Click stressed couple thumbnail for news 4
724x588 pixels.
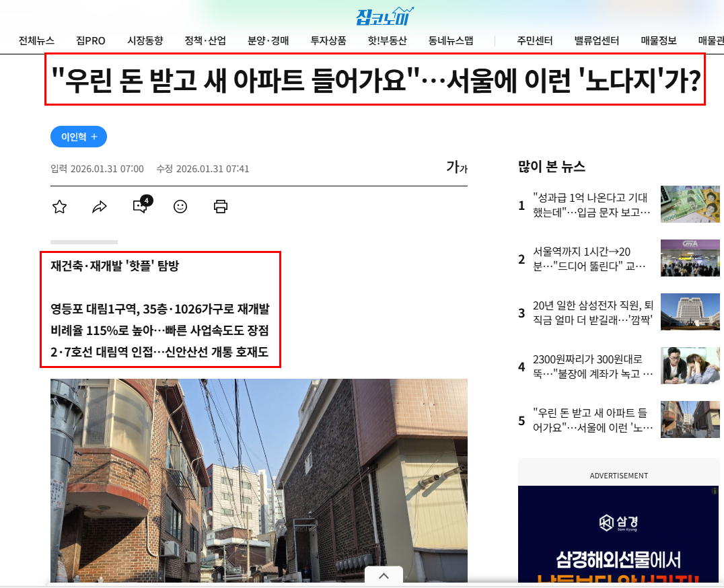coord(690,365)
